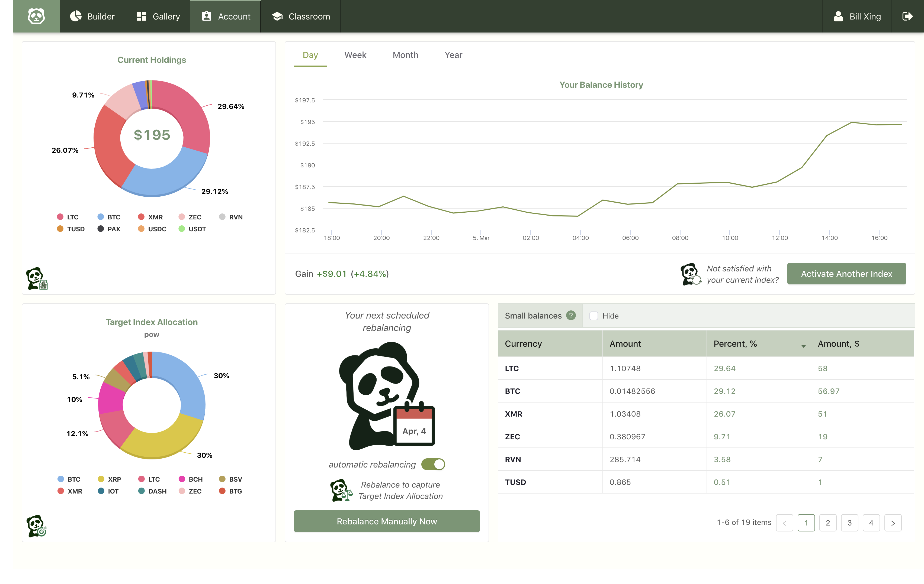The width and height of the screenshot is (924, 584).
Task: Go to the next balances page with the chevron
Action: coord(893,523)
